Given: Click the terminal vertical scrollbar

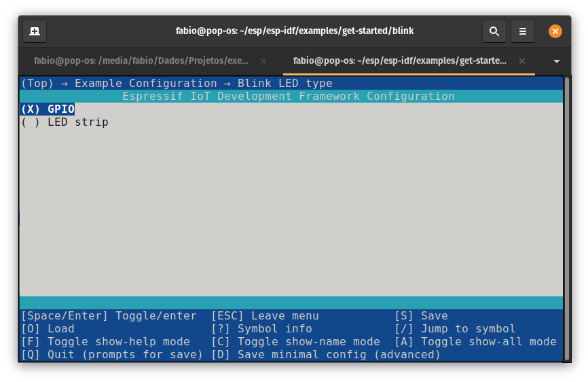Looking at the screenshot, I should [567, 219].
